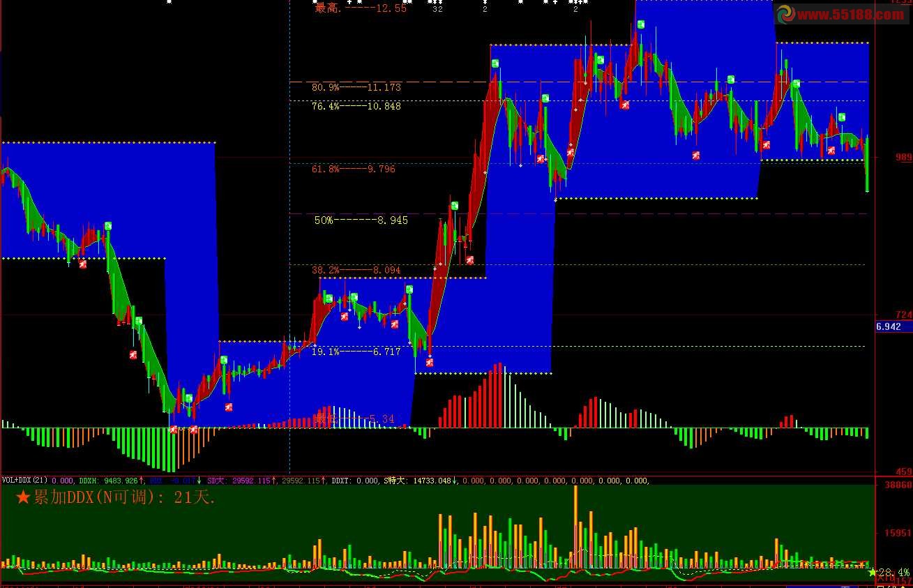Click the 38060 volume axis label
The image size is (913, 588).
pyautogui.click(x=898, y=485)
